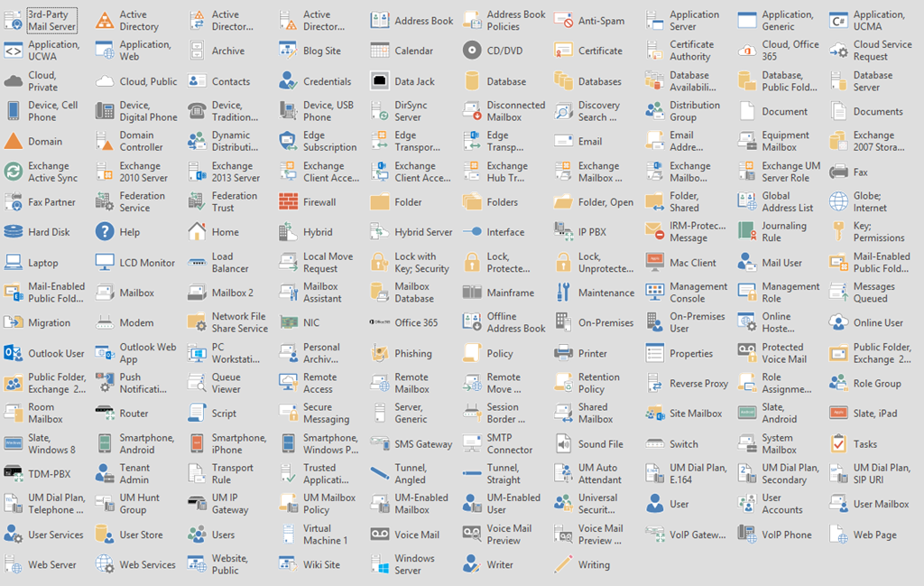Click the Smartphone, Android icon
This screenshot has height=586, width=924.
[x=105, y=443]
